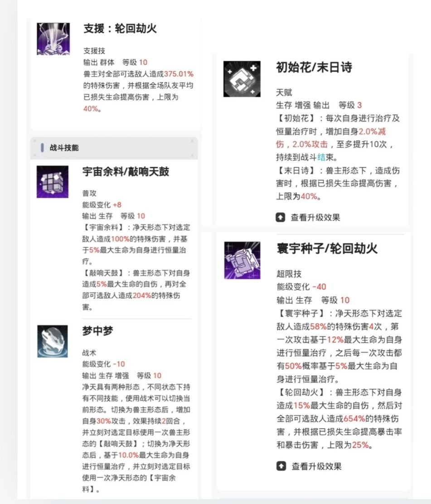
Task: Select the 宇宙余料/敲响天鼓 cube icon
Action: (x=53, y=182)
